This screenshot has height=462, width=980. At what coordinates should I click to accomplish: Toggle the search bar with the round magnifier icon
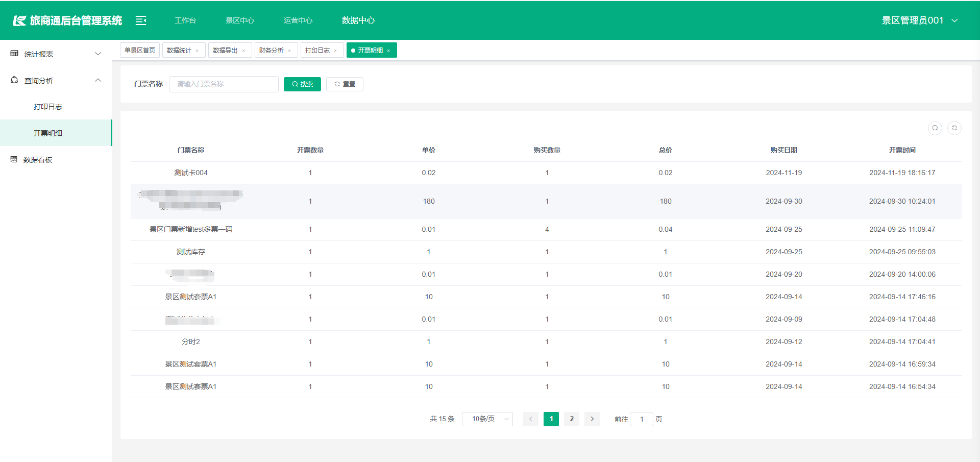935,128
